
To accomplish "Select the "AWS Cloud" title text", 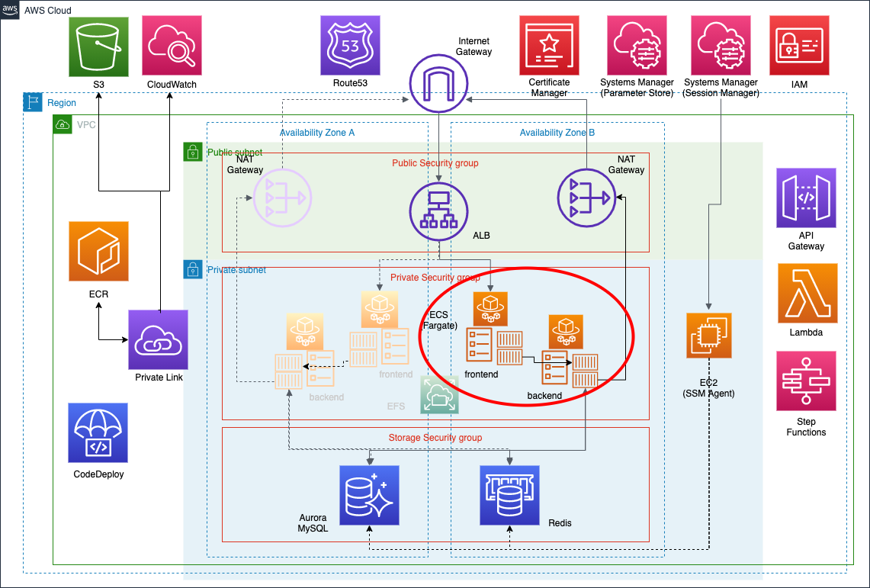I will [x=48, y=11].
